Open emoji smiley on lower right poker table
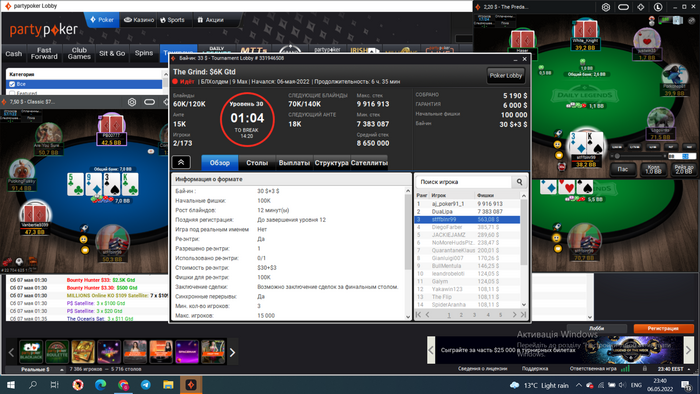The width and height of the screenshot is (700, 394). 557,238
